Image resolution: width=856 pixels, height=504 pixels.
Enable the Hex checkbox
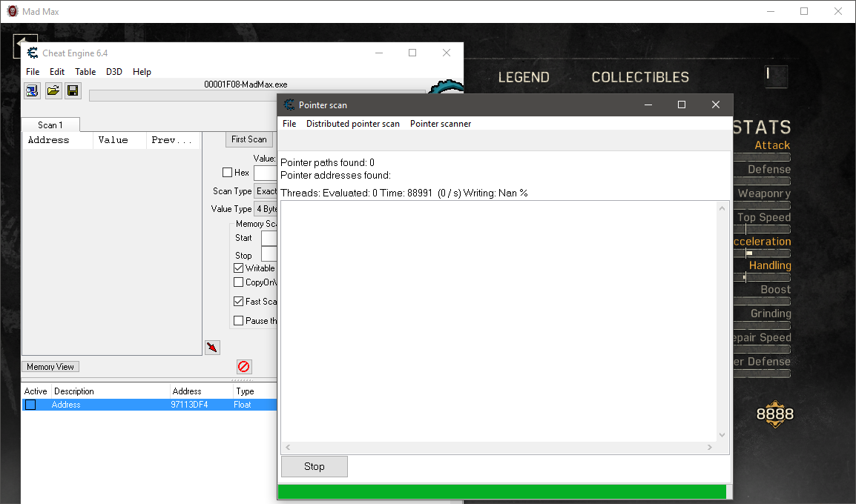click(228, 173)
